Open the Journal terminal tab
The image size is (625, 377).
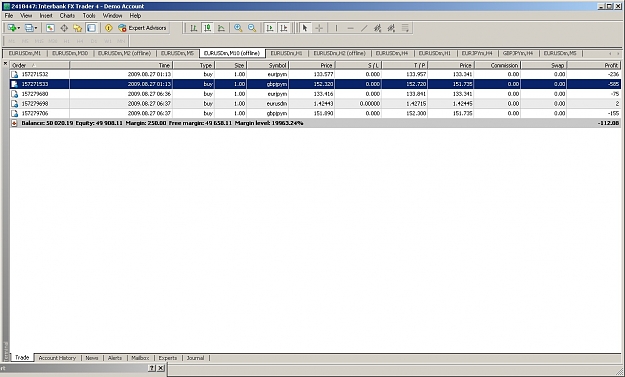[x=195, y=358]
